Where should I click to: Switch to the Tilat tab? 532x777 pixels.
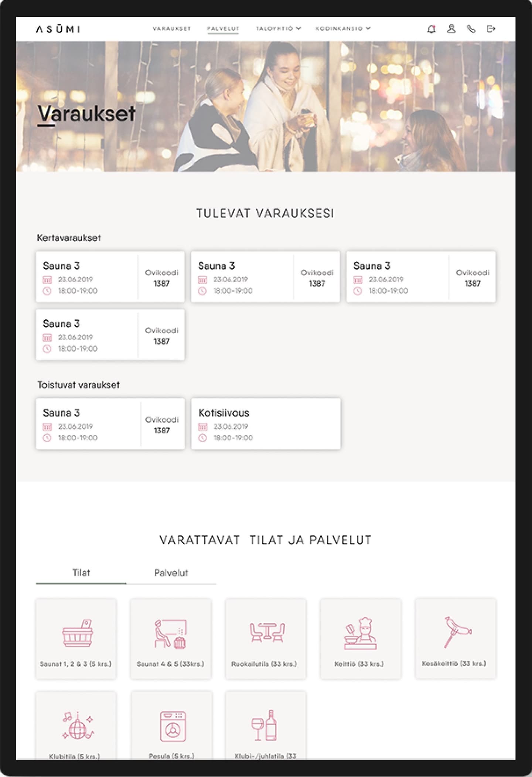pyautogui.click(x=81, y=573)
